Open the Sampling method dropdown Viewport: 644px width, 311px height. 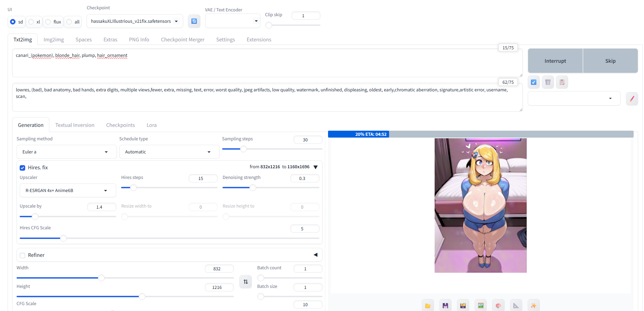tap(67, 152)
